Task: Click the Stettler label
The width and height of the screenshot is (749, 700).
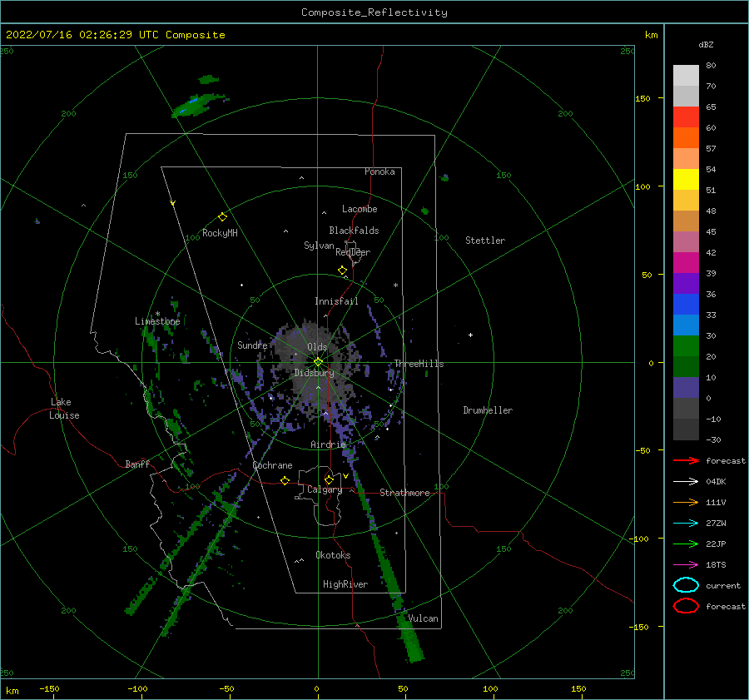Action: pyautogui.click(x=485, y=241)
